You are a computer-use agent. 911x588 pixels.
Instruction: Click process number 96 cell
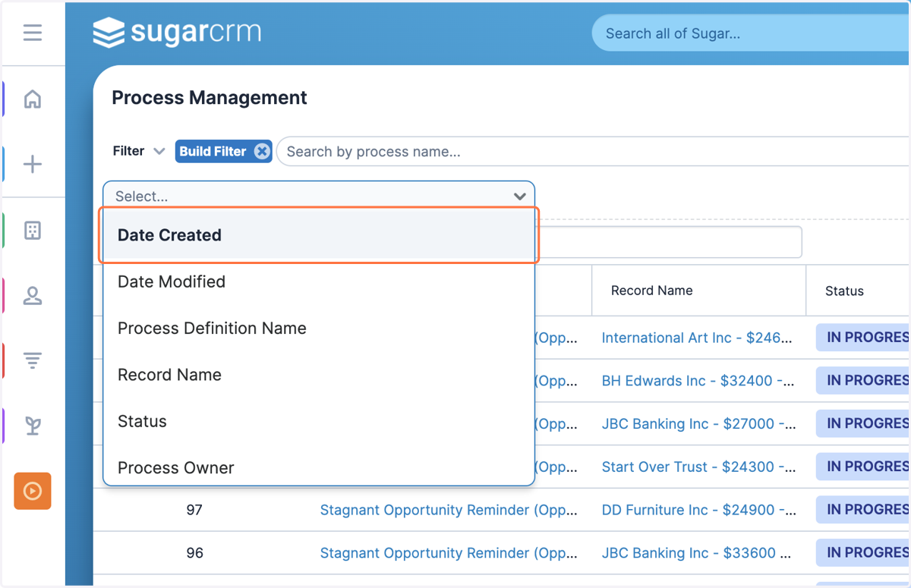194,553
